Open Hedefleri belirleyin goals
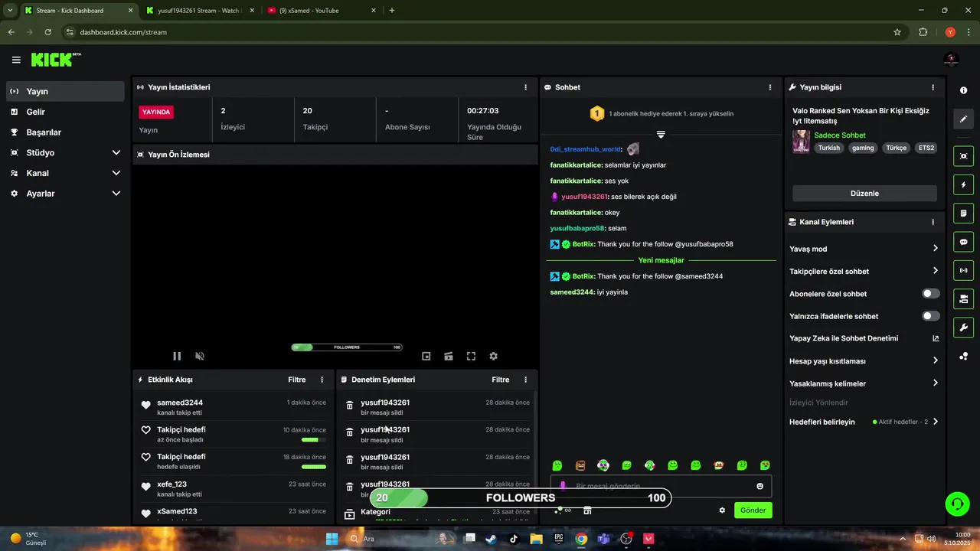This screenshot has width=980, height=551. (x=864, y=422)
